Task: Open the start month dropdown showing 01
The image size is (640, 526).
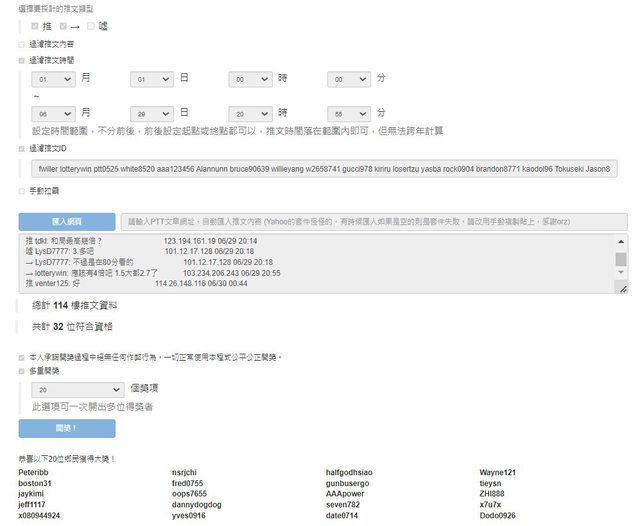Action: click(53, 79)
